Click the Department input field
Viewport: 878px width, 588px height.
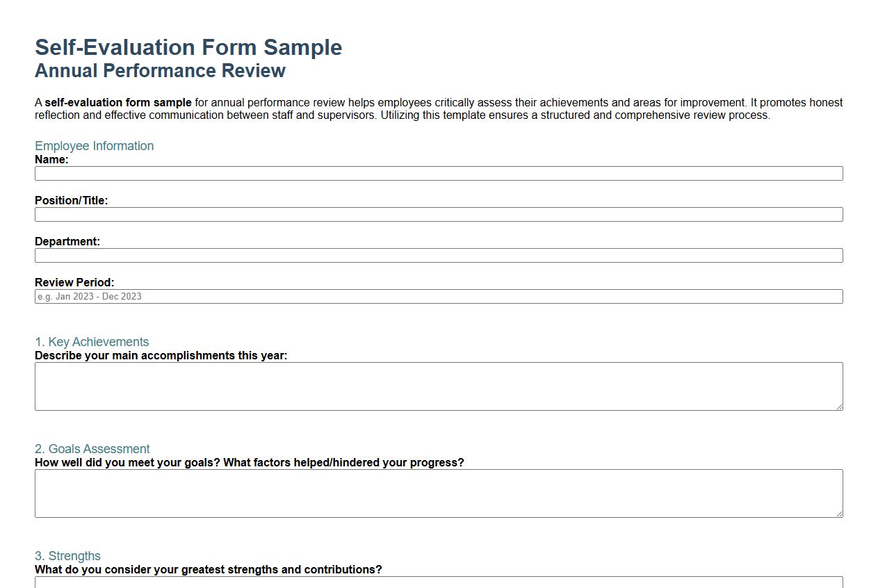[x=438, y=255]
